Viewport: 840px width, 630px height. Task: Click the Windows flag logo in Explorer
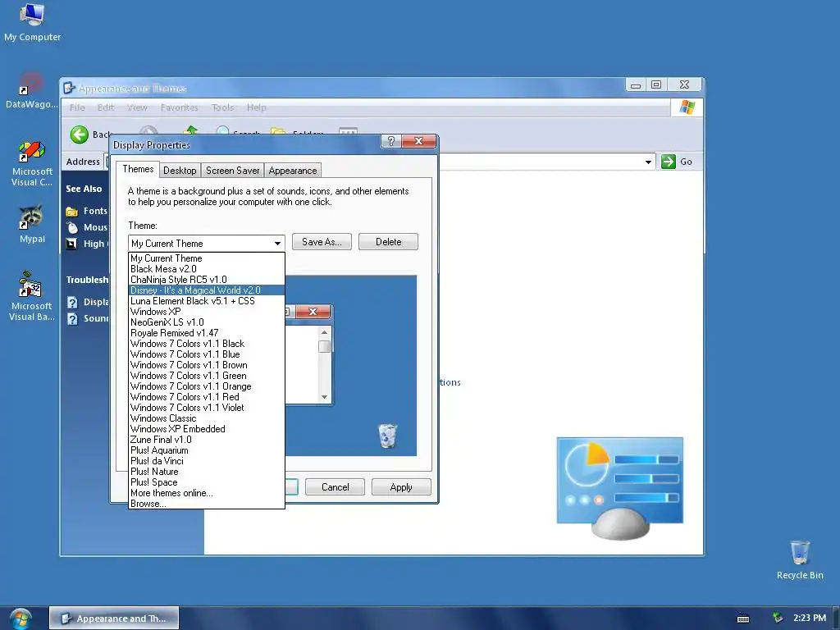click(687, 107)
